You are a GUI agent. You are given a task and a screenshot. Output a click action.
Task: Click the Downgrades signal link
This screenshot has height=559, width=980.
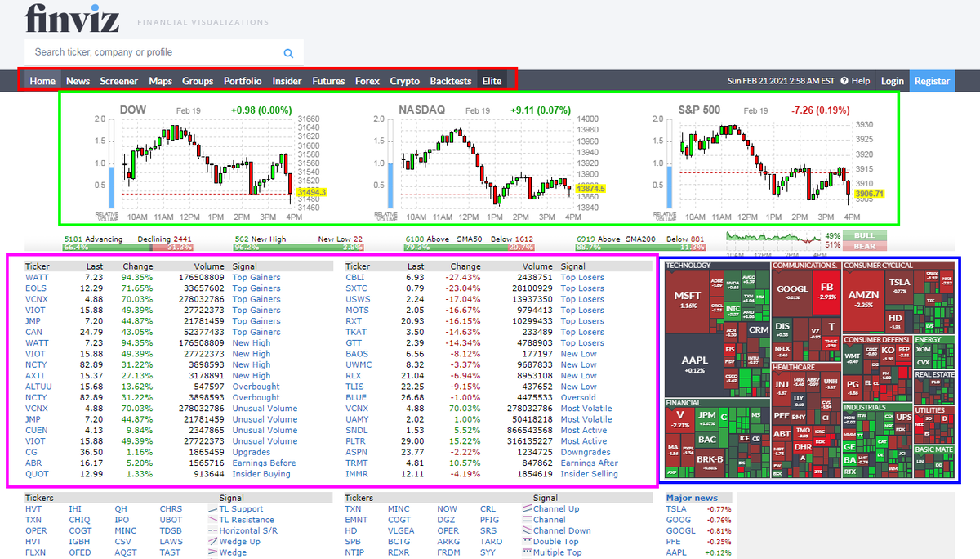click(x=586, y=452)
